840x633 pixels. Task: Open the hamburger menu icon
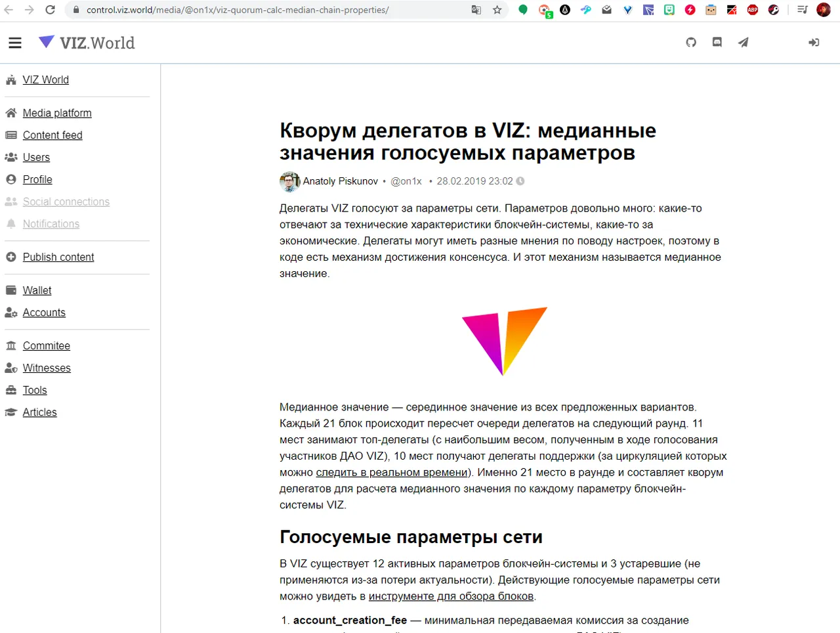click(15, 43)
